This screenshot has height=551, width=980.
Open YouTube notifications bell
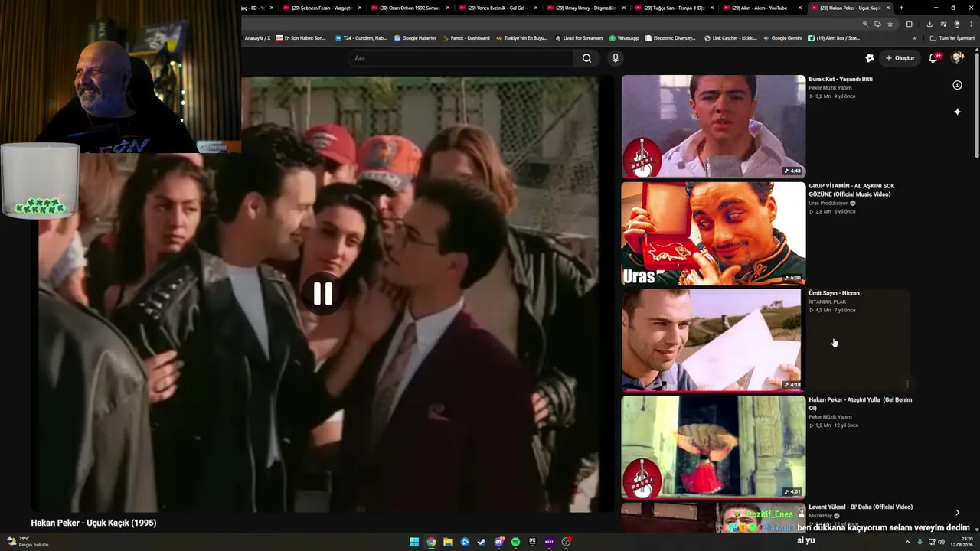tap(933, 58)
